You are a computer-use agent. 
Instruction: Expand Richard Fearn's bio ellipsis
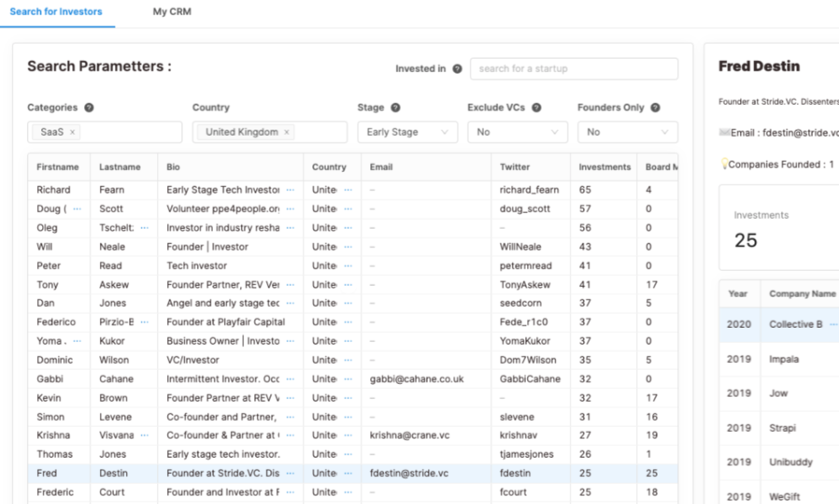(290, 190)
